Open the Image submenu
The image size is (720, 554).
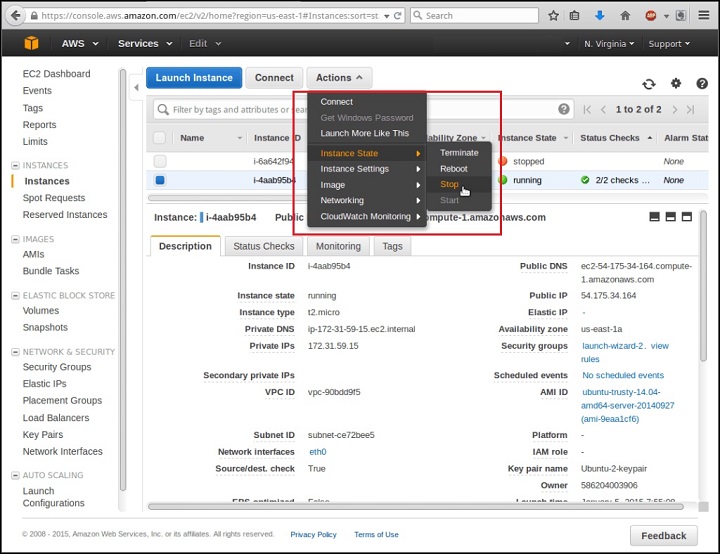click(367, 185)
